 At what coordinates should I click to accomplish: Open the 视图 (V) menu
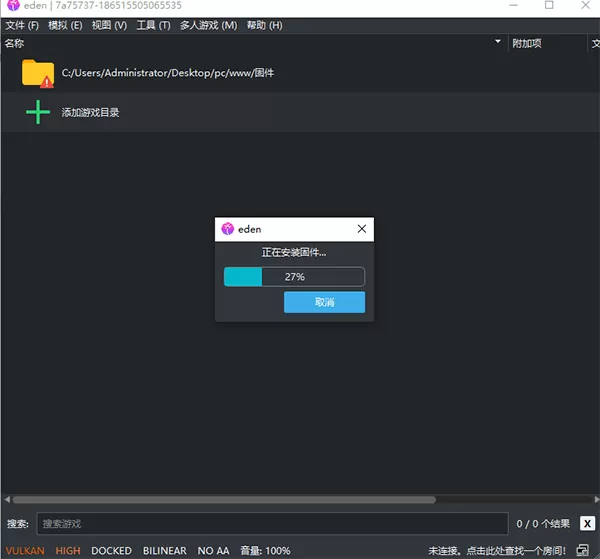pyautogui.click(x=109, y=25)
